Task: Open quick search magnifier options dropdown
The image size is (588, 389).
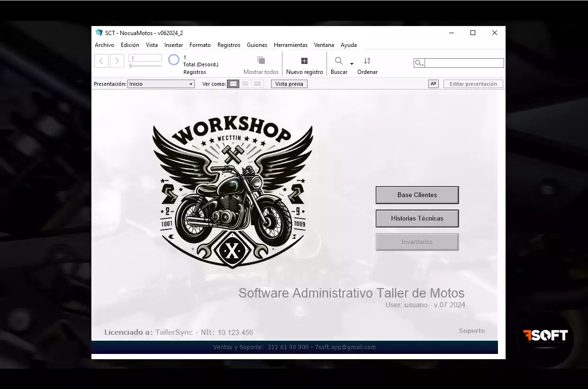Action: click(419, 63)
